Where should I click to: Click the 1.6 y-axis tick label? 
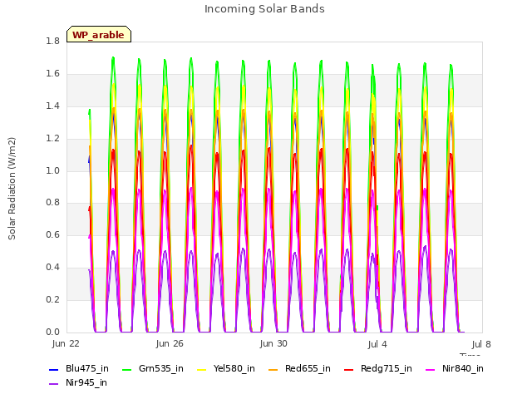(52, 73)
